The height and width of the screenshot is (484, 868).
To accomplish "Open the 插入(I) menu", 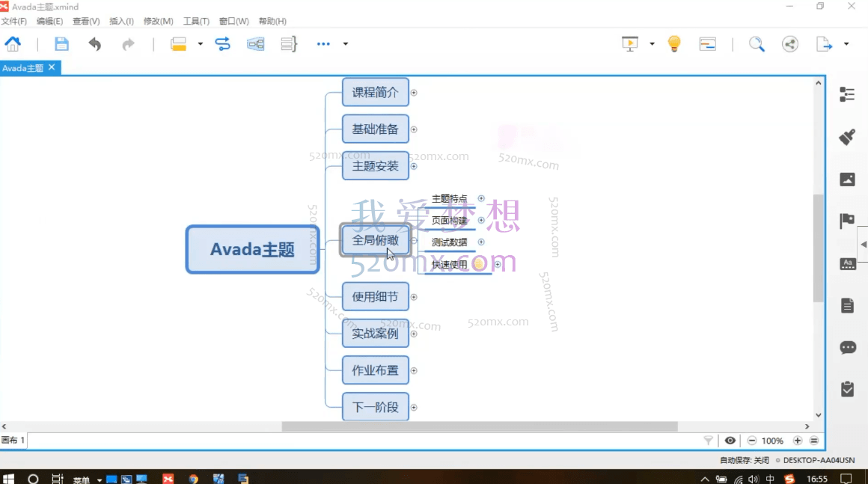I will [121, 21].
